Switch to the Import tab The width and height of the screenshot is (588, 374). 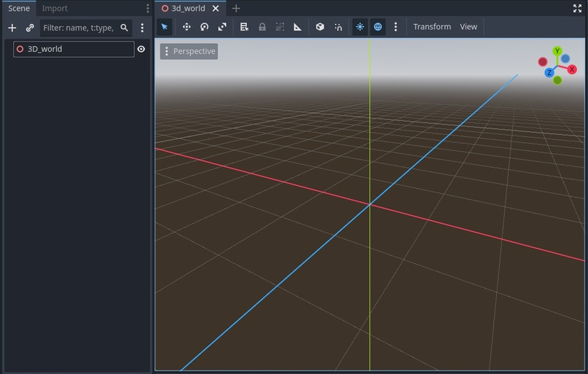(x=55, y=9)
